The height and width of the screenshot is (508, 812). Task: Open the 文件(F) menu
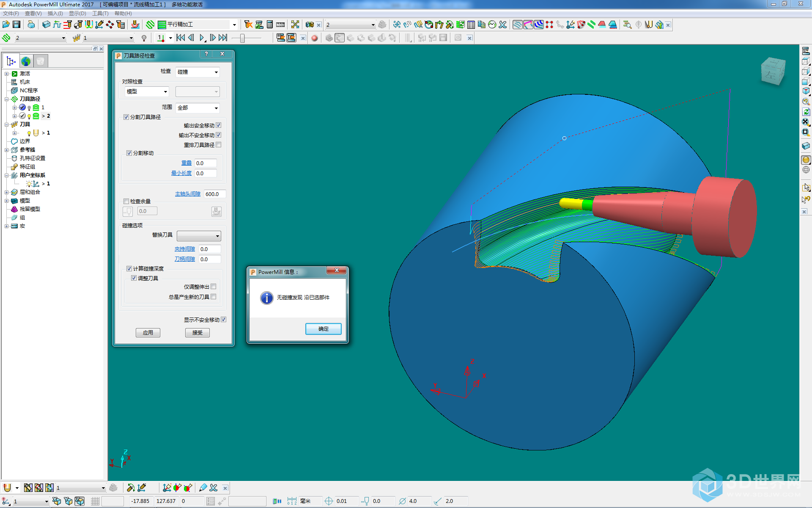click(x=11, y=14)
